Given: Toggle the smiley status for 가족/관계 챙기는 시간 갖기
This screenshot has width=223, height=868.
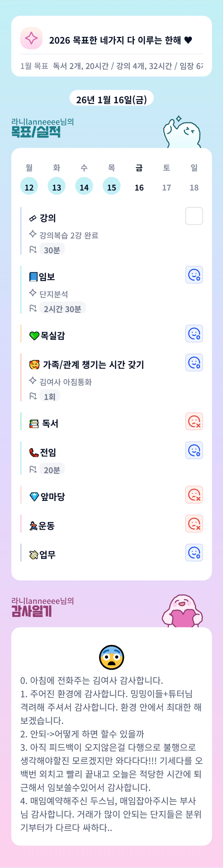Looking at the screenshot, I should click(x=194, y=363).
